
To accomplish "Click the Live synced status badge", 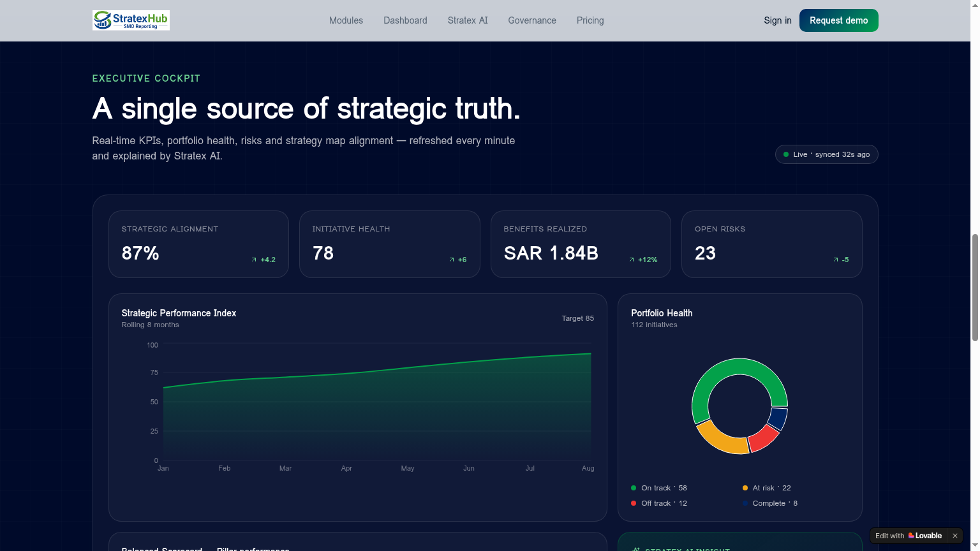I will (827, 154).
